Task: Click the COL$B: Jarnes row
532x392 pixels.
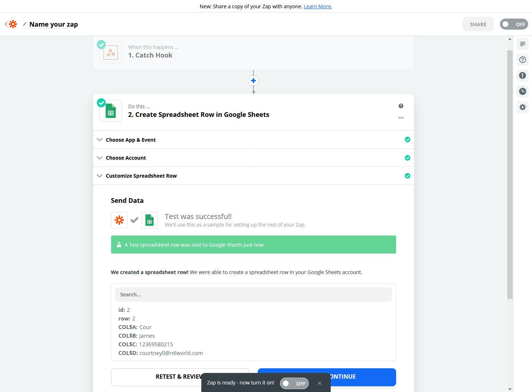Action: click(x=137, y=336)
